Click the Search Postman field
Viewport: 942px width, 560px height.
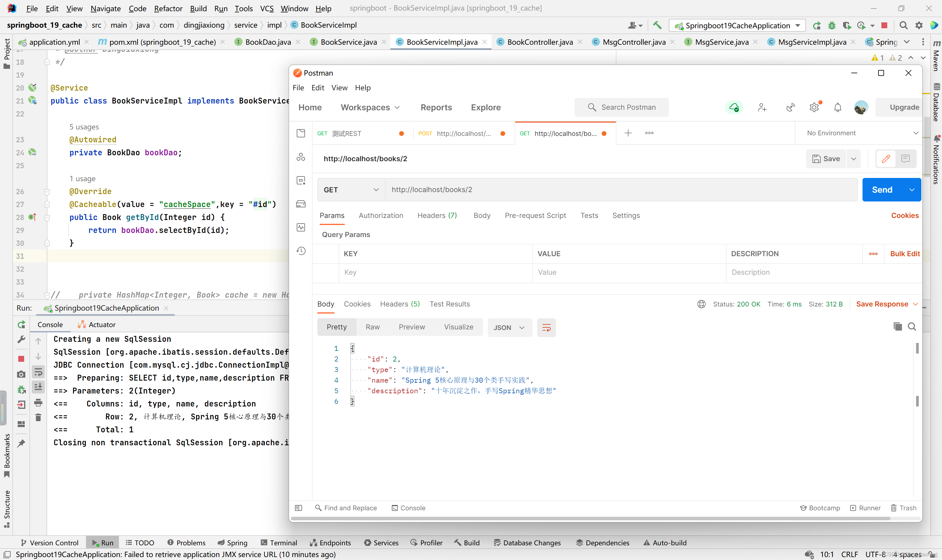click(621, 108)
